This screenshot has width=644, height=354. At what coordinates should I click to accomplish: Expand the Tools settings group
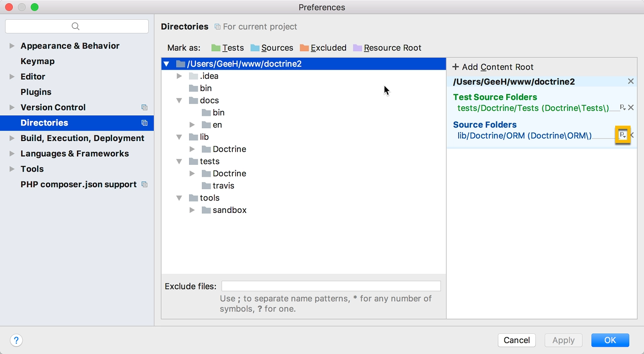[x=12, y=169]
